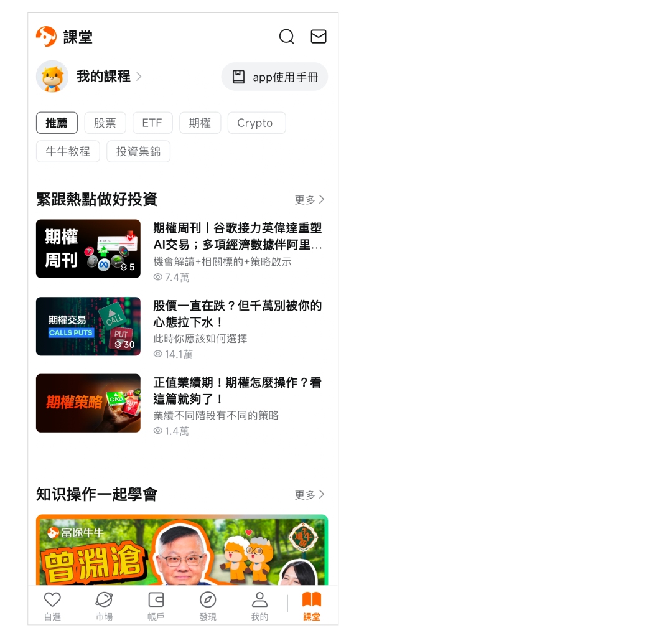Open 市場 planet icon in bottom bar

104,600
